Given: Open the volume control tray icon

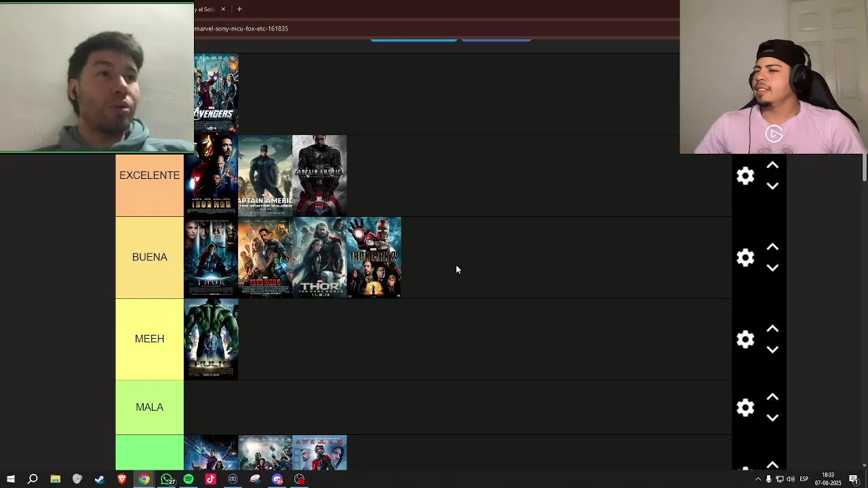Looking at the screenshot, I should 791,479.
